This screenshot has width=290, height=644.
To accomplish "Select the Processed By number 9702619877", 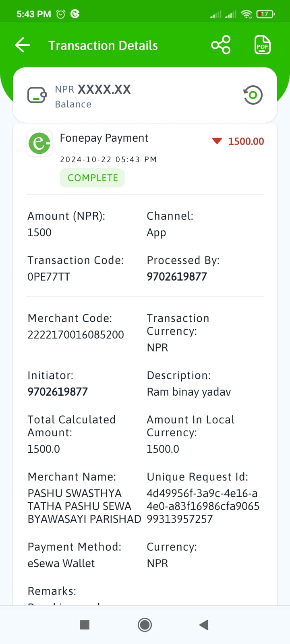I will pos(177,277).
